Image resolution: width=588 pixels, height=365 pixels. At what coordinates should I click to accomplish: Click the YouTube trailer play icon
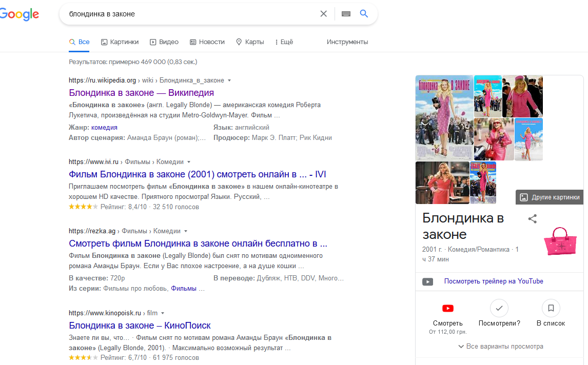tap(427, 281)
